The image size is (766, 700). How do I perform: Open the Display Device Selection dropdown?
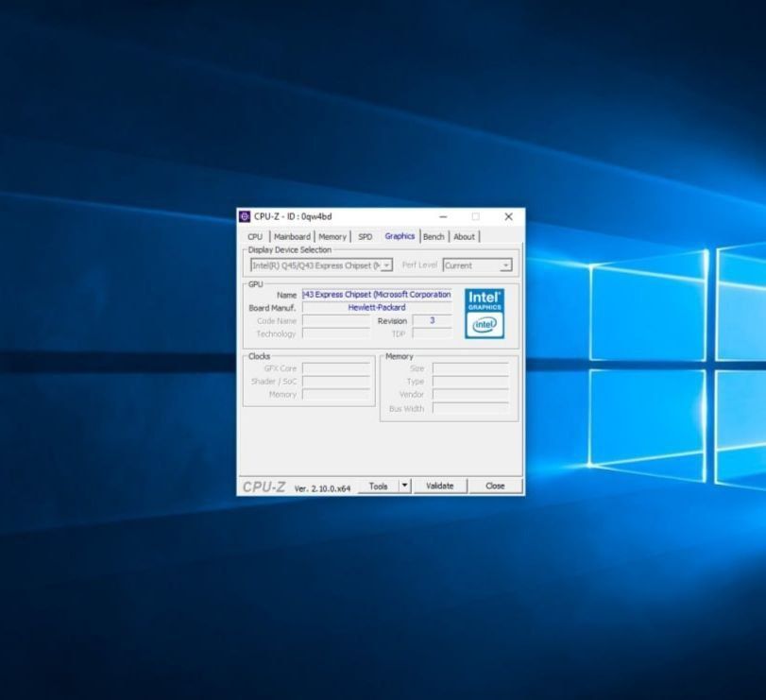(321, 265)
